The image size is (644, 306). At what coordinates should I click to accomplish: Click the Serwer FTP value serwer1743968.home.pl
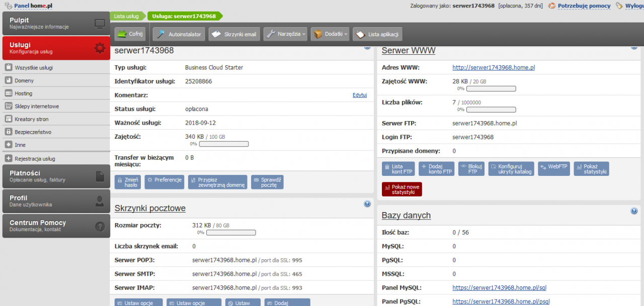point(485,123)
